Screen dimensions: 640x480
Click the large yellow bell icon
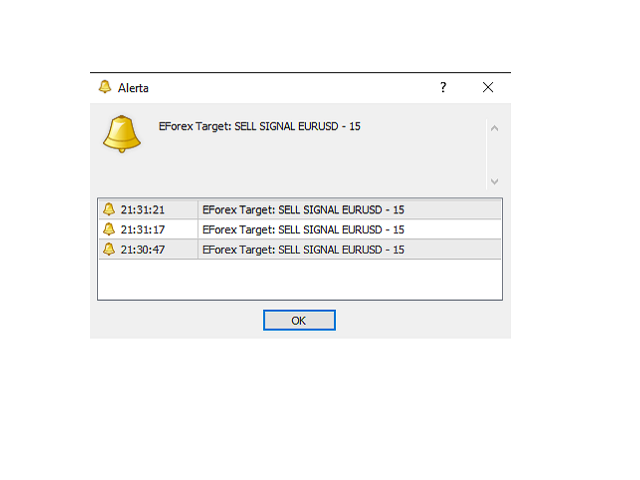click(122, 134)
